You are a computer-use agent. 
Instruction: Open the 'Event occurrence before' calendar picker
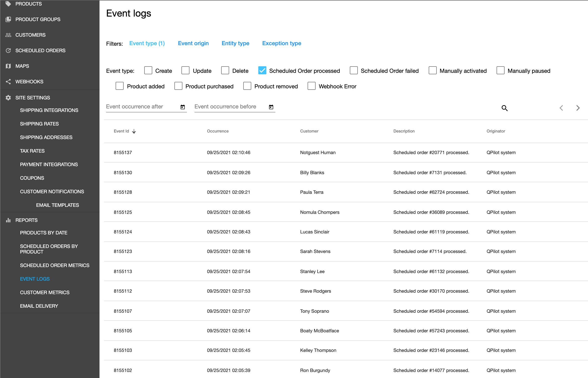[271, 107]
